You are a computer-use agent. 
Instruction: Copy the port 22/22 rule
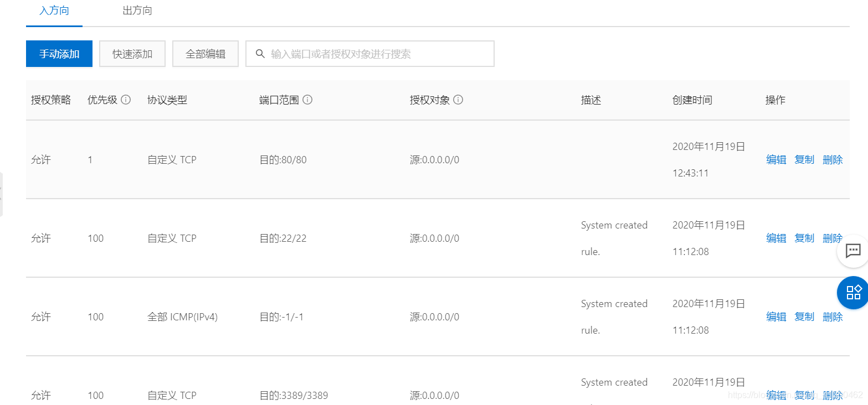[804, 238]
